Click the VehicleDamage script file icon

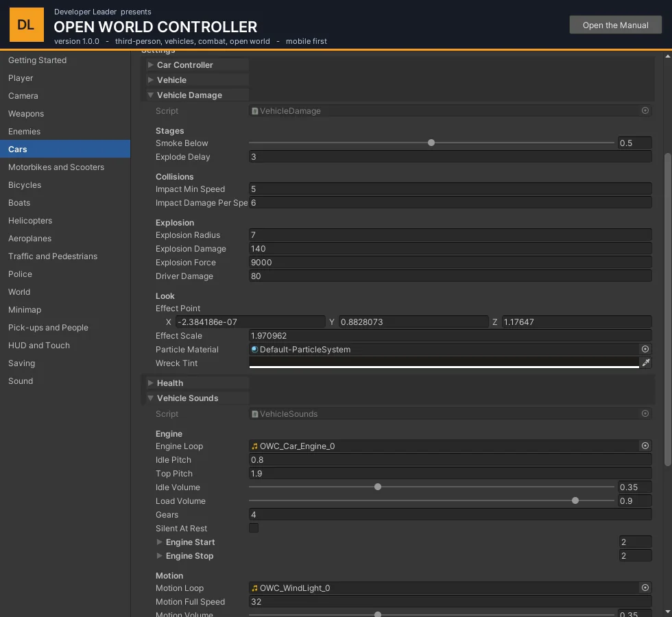(254, 111)
